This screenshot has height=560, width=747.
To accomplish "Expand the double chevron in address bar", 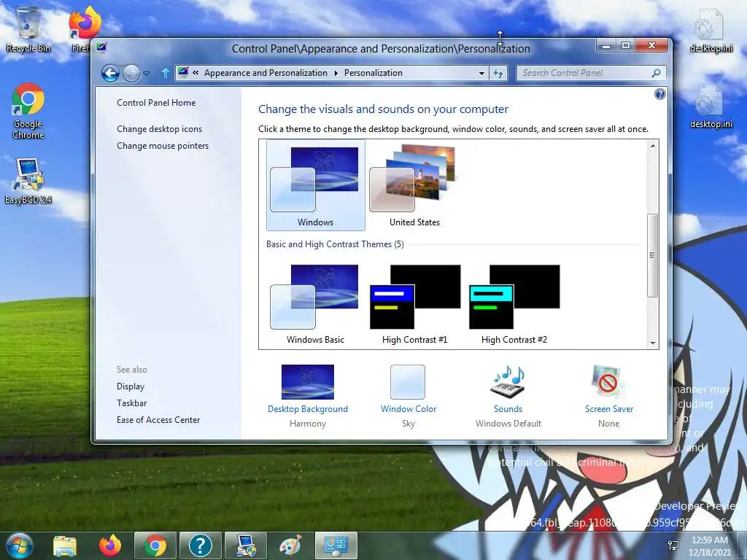I will (196, 73).
